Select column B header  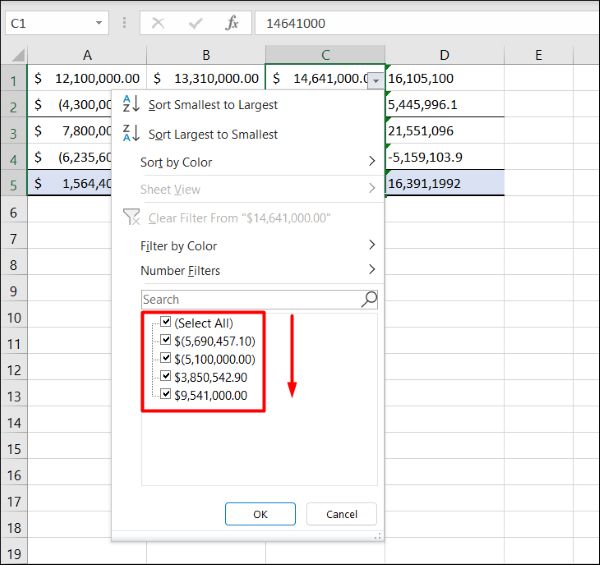(206, 55)
